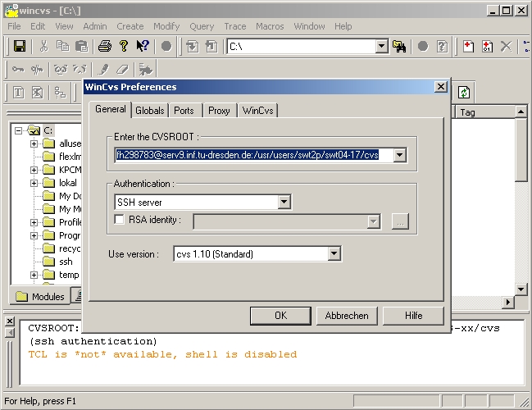Screen dimensions: 532x410
Task: Click the update folder down-arrow icon
Action: coord(193,46)
